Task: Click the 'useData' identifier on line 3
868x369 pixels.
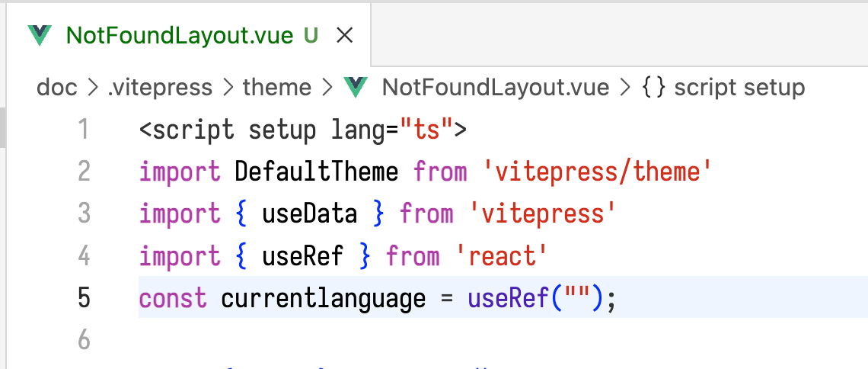Action: (x=309, y=214)
